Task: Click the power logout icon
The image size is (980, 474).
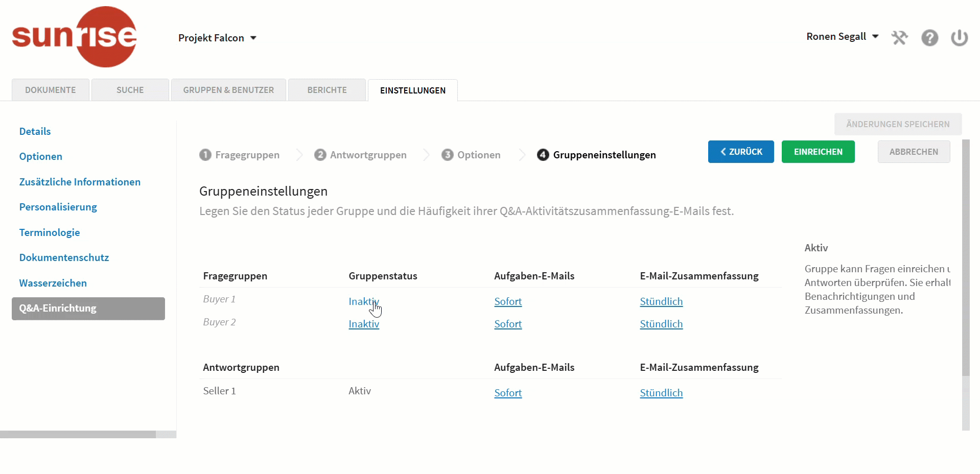Action: point(959,37)
